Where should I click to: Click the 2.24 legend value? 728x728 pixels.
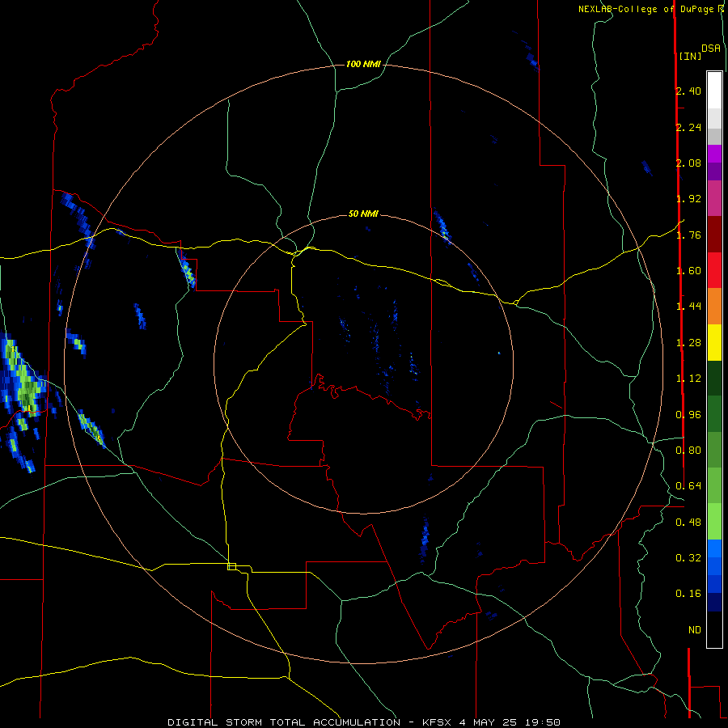(x=688, y=127)
